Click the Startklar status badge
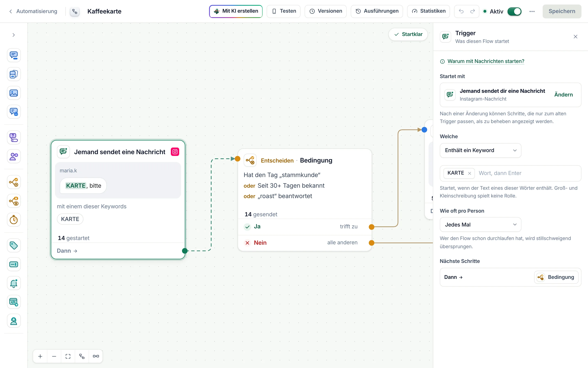588x368 pixels. 408,34
